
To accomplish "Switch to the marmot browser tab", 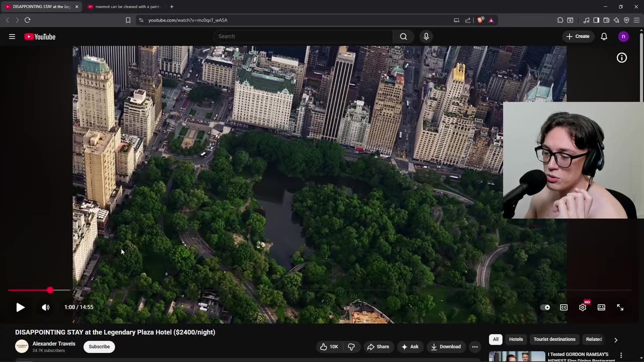I will (126, 7).
